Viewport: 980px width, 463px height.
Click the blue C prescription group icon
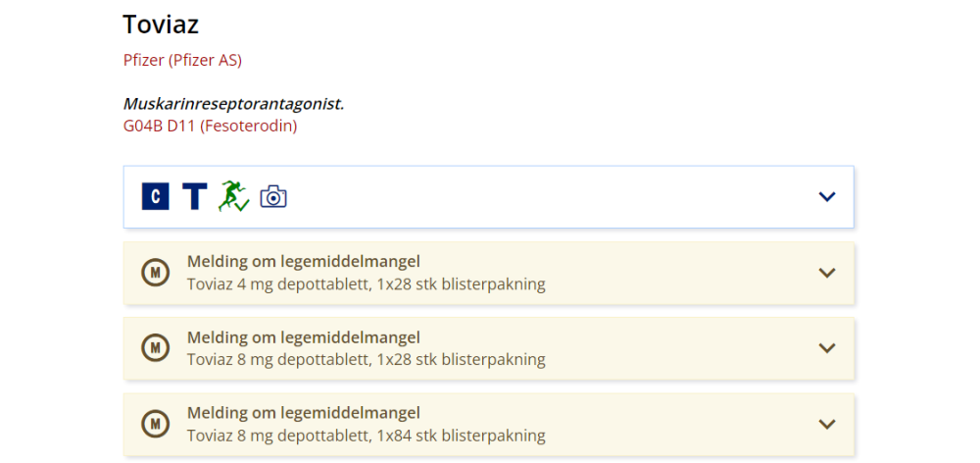(155, 196)
